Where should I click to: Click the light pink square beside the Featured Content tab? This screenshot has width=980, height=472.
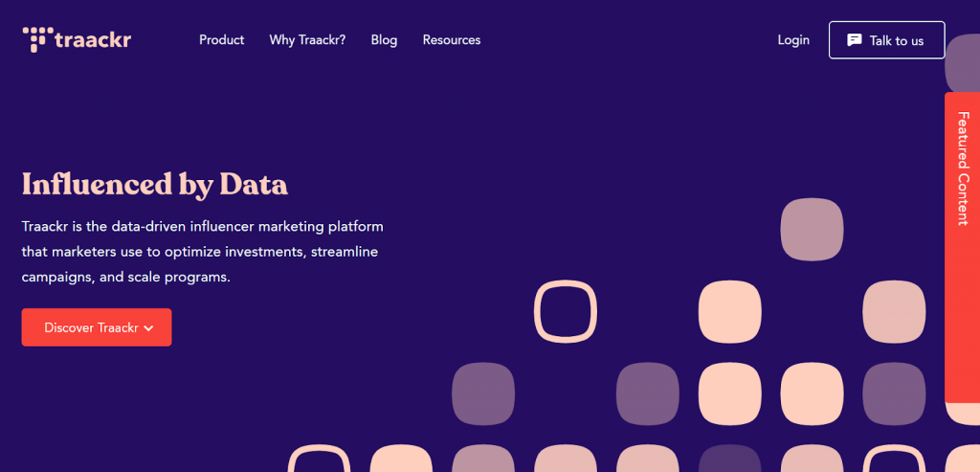(894, 311)
